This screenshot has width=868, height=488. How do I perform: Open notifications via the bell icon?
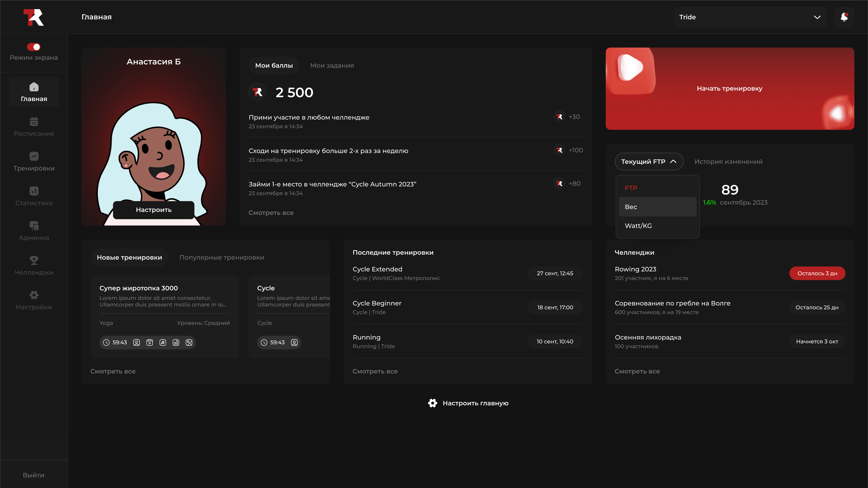[x=844, y=17]
